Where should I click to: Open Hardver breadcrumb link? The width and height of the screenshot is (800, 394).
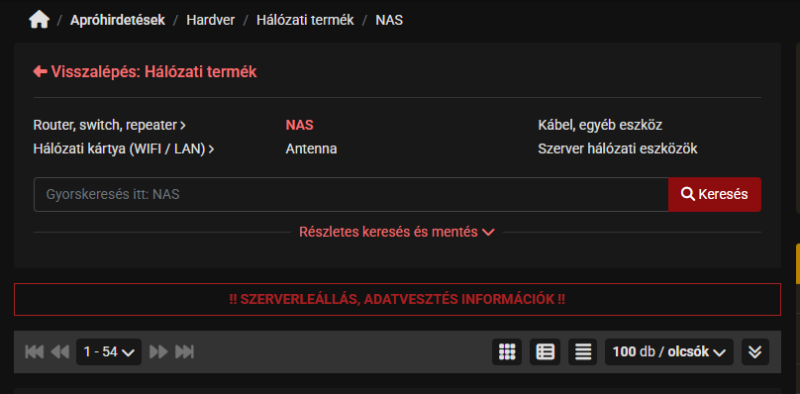coord(211,20)
